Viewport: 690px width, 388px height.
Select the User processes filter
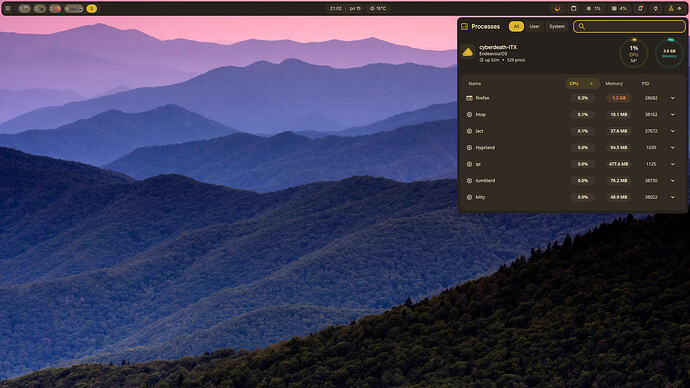(534, 26)
